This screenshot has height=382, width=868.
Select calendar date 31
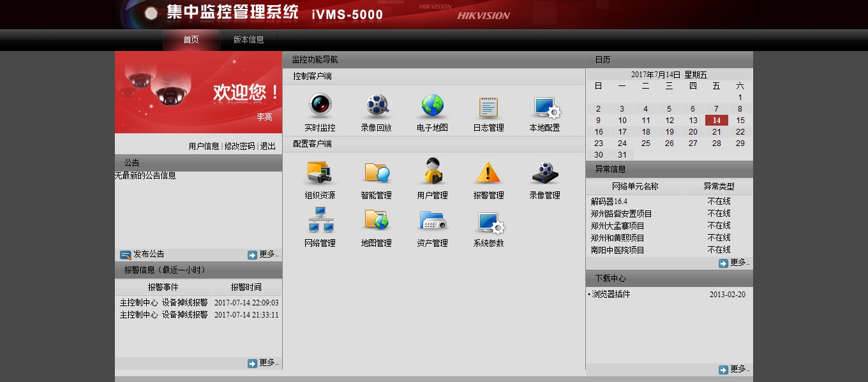(622, 155)
